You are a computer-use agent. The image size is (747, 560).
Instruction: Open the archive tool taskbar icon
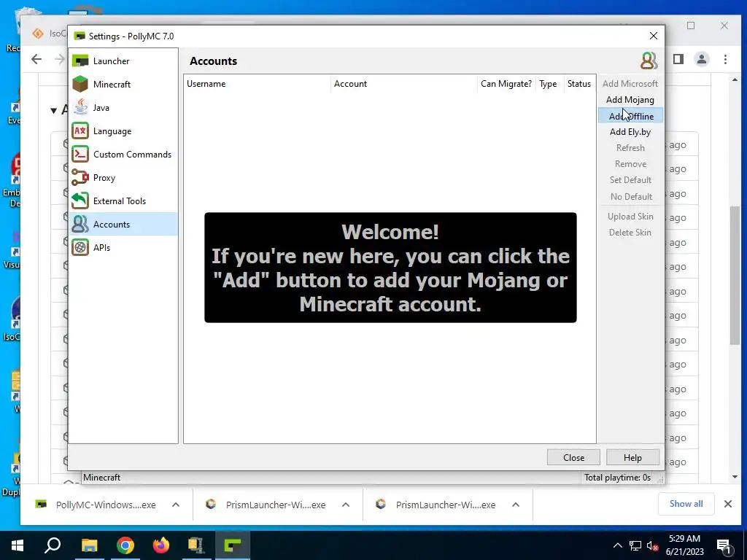[196, 545]
